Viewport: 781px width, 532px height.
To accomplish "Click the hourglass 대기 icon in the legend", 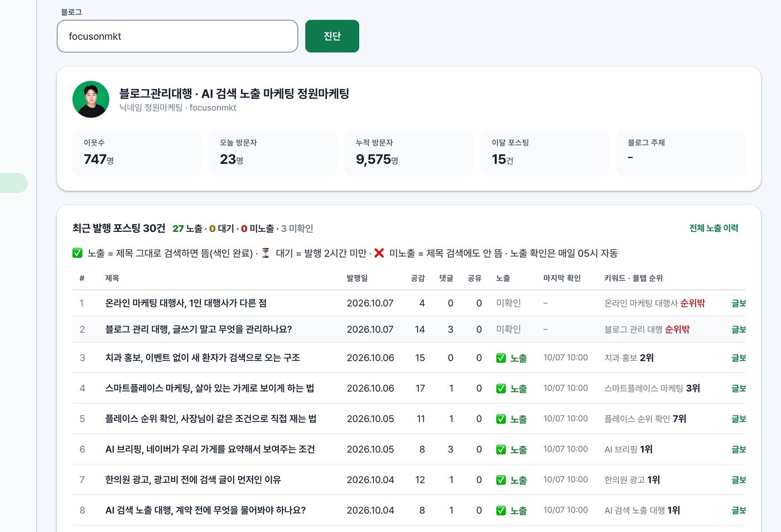I will click(266, 253).
